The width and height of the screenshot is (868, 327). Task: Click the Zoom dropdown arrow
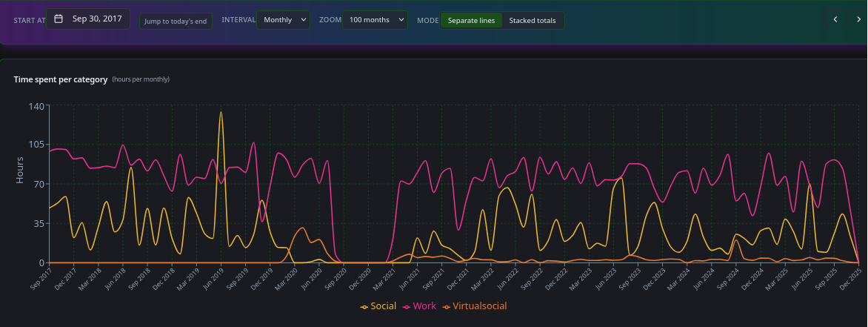click(401, 20)
